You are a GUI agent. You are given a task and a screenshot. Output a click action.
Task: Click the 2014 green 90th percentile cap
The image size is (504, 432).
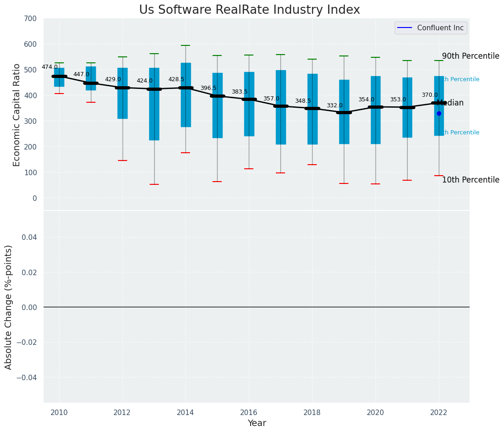[186, 45]
